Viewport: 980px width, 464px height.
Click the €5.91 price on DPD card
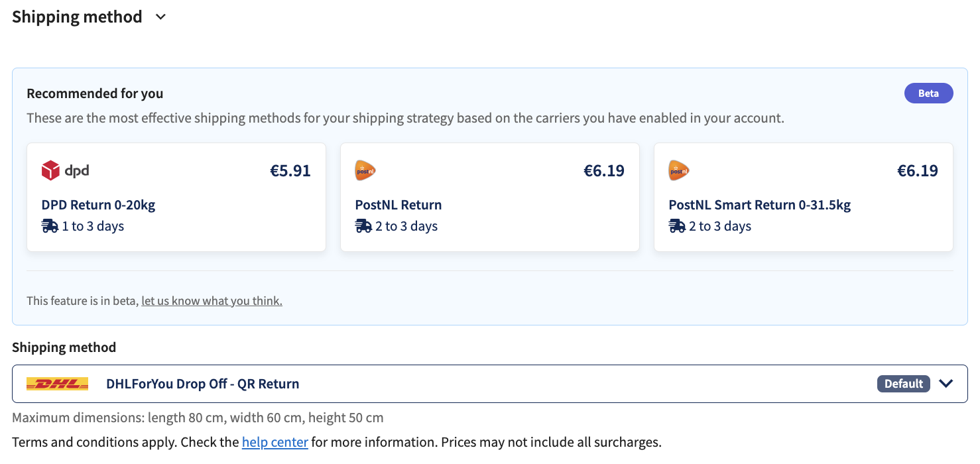point(290,171)
